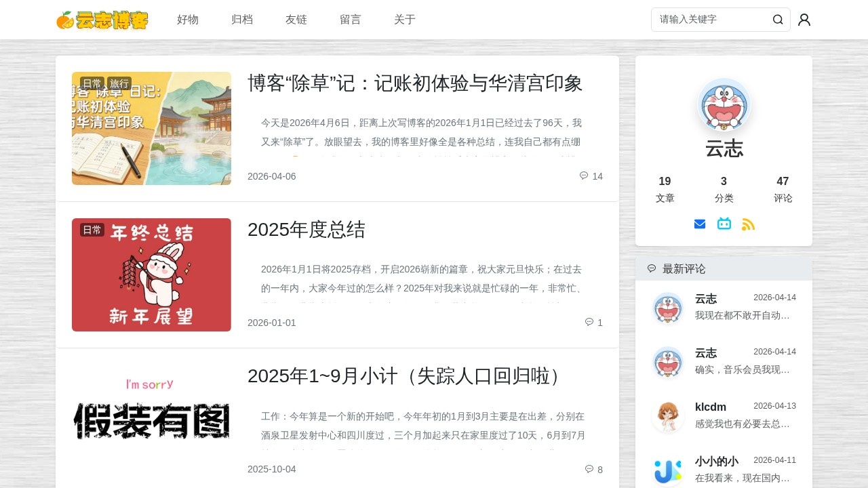The height and width of the screenshot is (488, 868).
Task: Open the article 博客"除草"记 by its title
Action: pos(416,83)
